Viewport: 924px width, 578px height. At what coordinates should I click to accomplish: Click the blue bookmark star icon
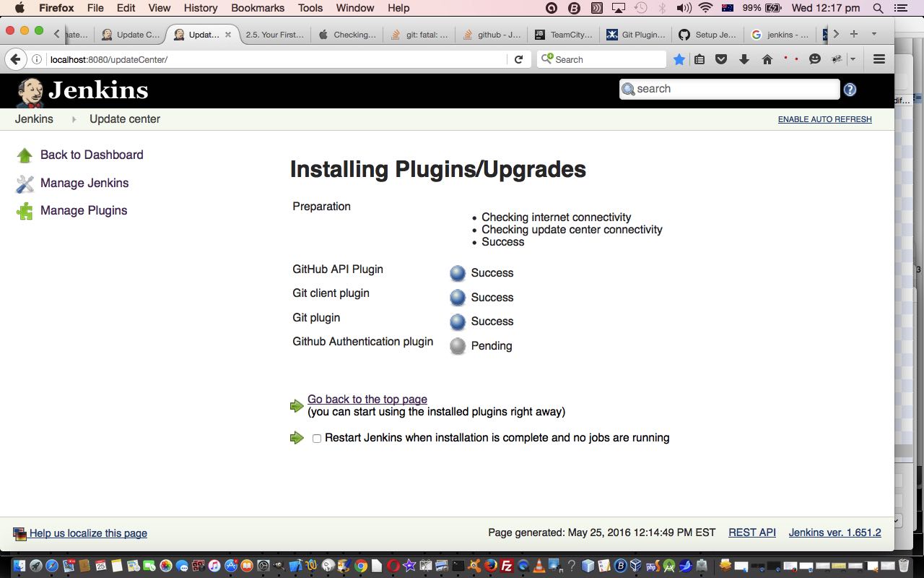click(x=679, y=59)
